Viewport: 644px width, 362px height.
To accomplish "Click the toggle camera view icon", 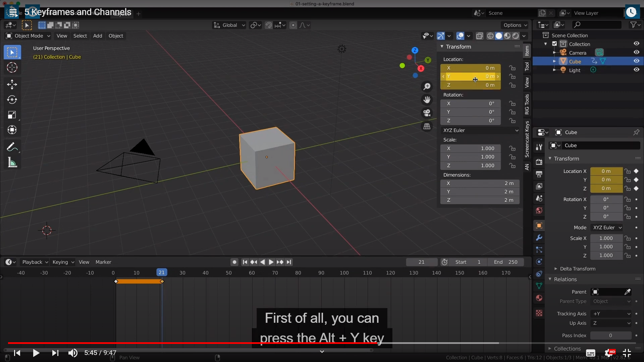I will tap(427, 113).
